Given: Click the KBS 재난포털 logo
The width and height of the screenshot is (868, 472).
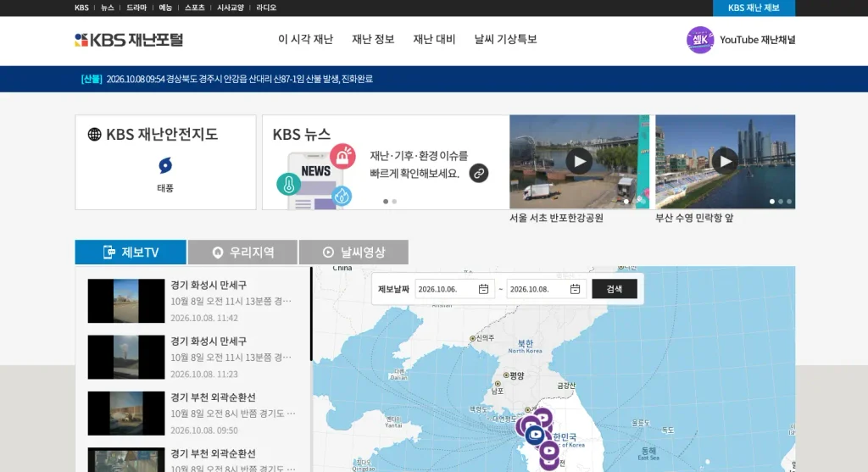Looking at the screenshot, I should [x=129, y=40].
